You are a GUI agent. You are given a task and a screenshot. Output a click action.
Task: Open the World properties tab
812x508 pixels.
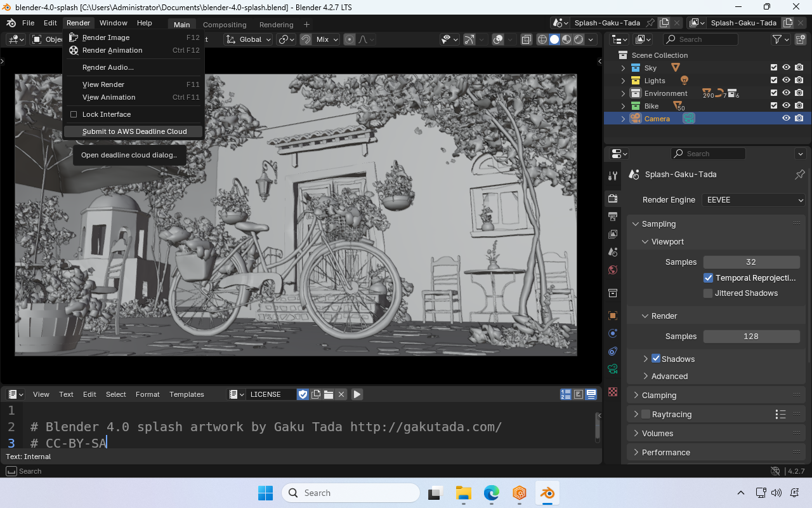click(613, 270)
